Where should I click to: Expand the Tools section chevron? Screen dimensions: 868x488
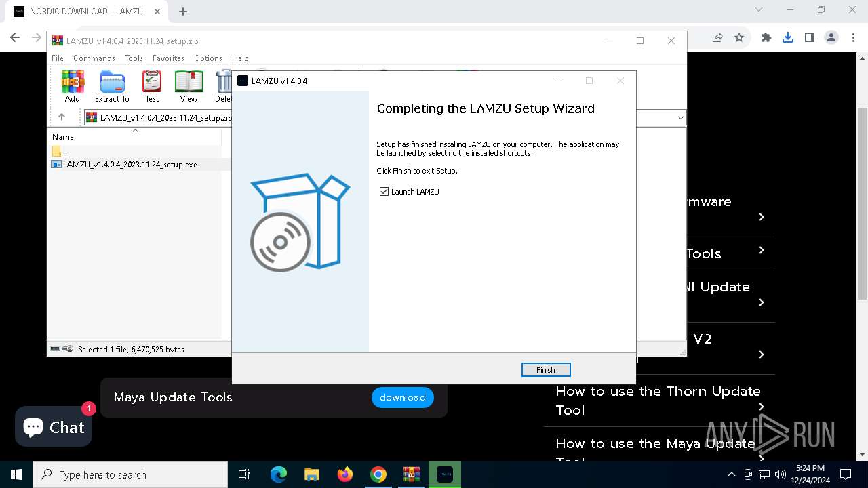click(762, 250)
